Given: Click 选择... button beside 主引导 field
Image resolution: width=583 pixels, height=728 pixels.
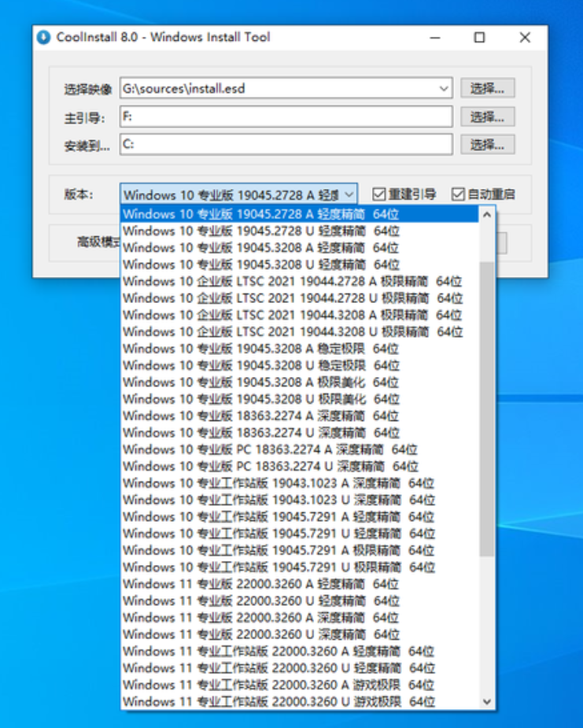Looking at the screenshot, I should tap(487, 117).
